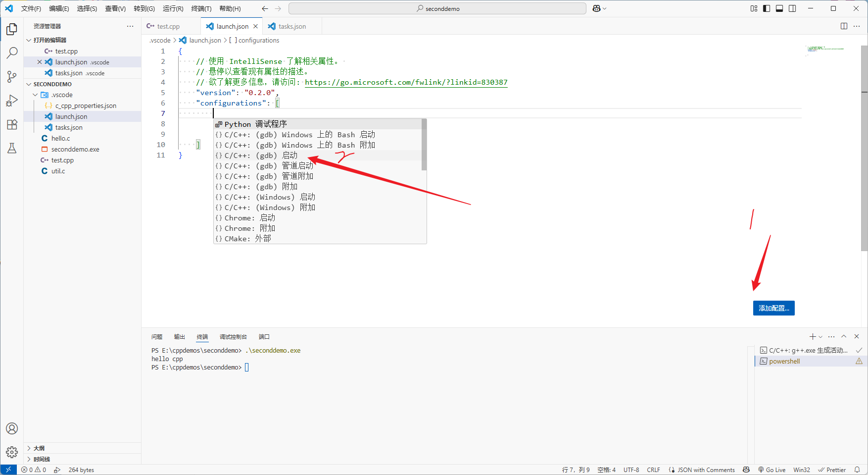
Task: Open the File menu
Action: coord(31,8)
